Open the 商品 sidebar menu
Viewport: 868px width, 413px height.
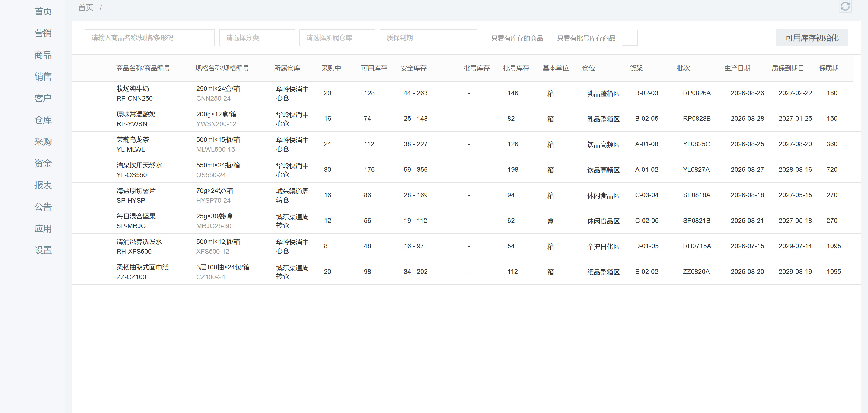43,55
